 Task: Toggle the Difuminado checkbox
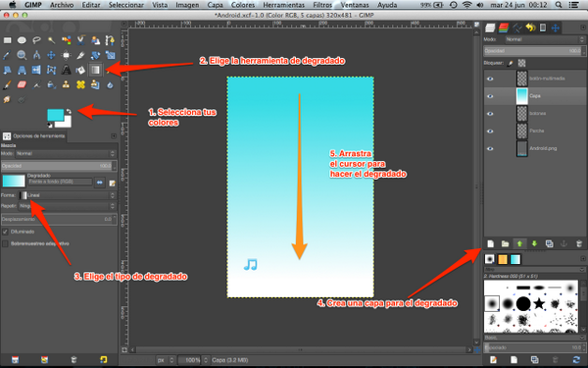tap(5, 232)
